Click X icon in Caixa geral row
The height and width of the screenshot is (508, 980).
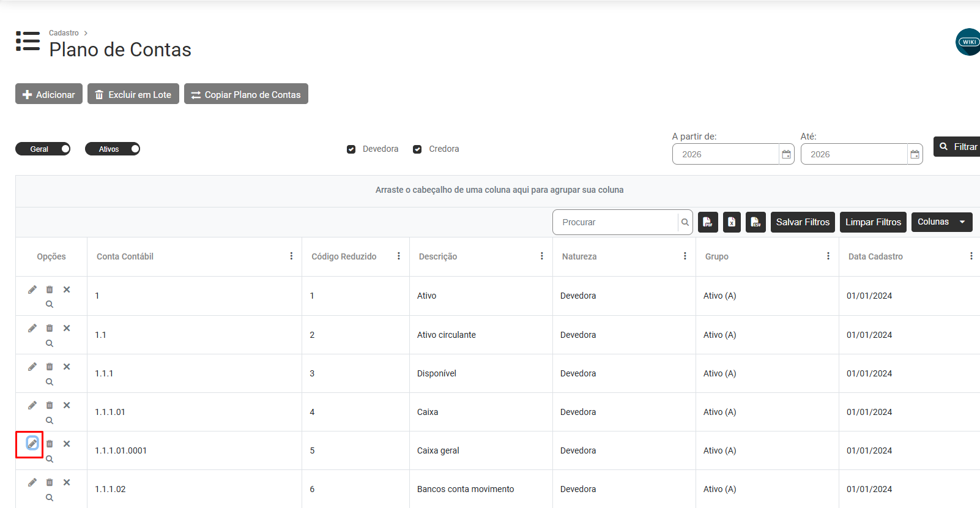(x=67, y=444)
